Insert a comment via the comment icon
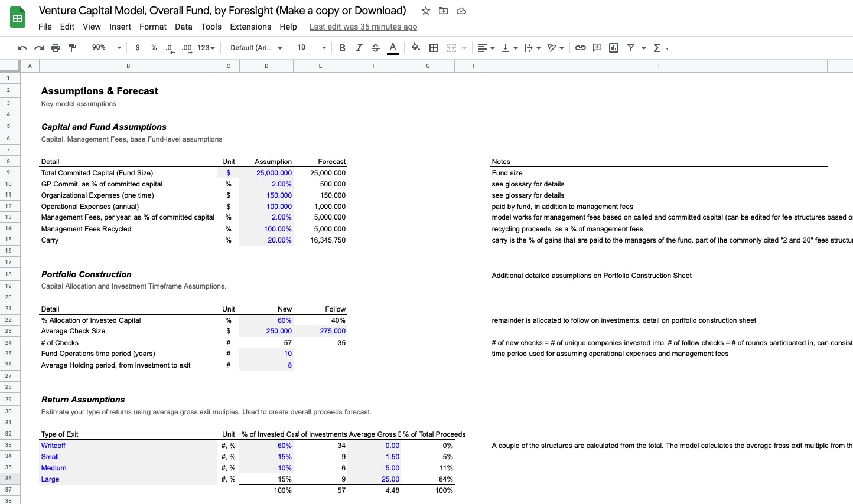Screen dimensions: 853x504 click(597, 48)
